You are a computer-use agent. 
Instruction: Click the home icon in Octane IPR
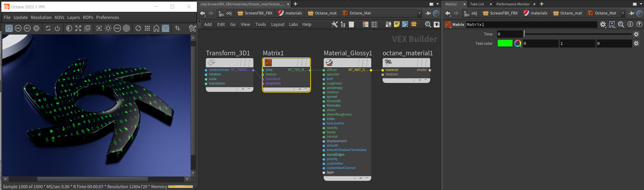coord(156,28)
